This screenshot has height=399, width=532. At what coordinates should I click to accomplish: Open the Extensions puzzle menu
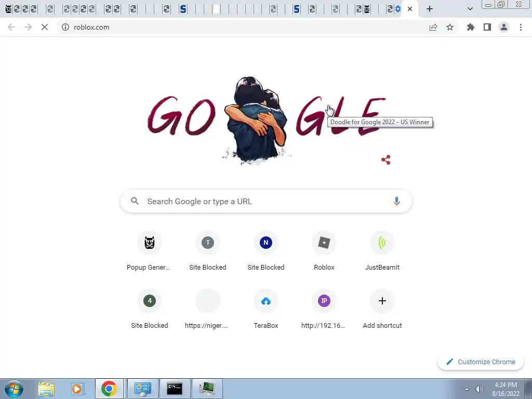tap(471, 27)
